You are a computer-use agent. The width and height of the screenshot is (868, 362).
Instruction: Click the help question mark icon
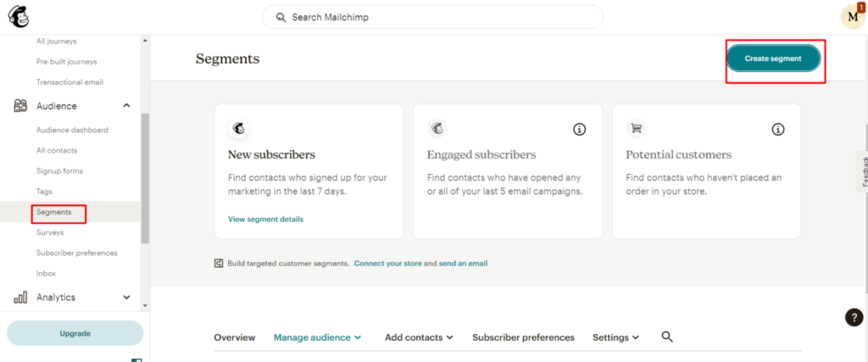pos(854,317)
